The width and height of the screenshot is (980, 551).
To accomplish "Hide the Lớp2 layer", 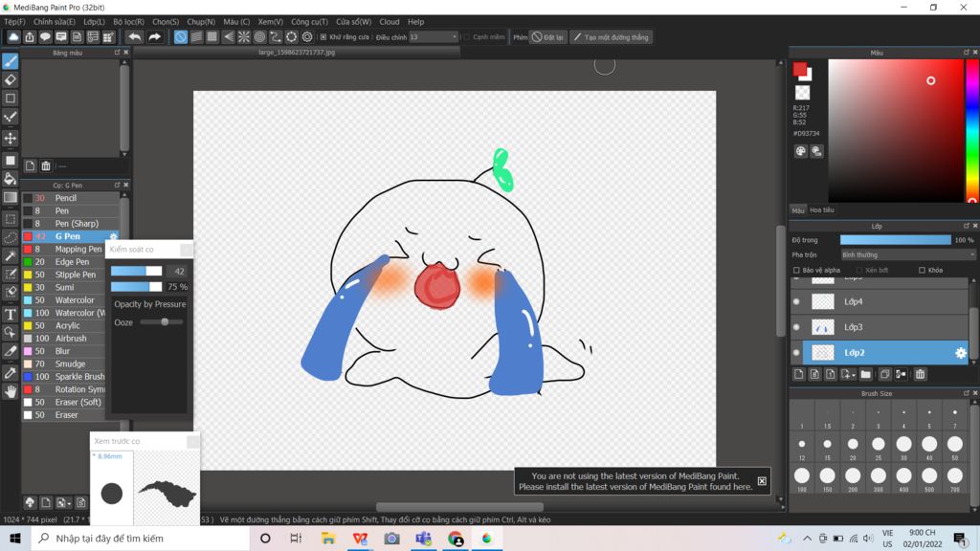I will tap(796, 353).
